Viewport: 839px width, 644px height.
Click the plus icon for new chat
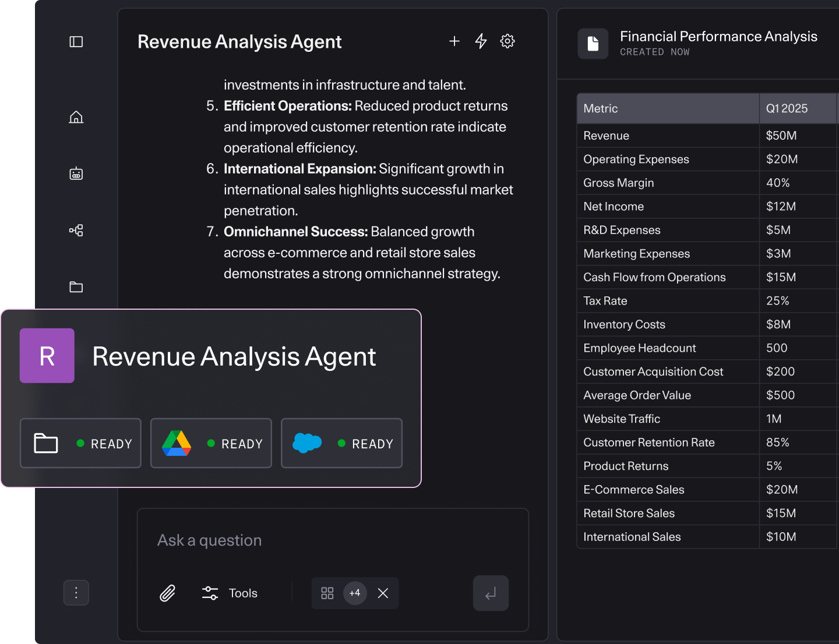pos(454,41)
